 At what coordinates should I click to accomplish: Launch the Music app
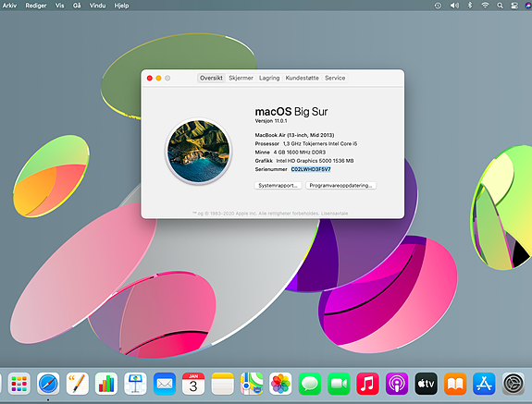tap(367, 384)
